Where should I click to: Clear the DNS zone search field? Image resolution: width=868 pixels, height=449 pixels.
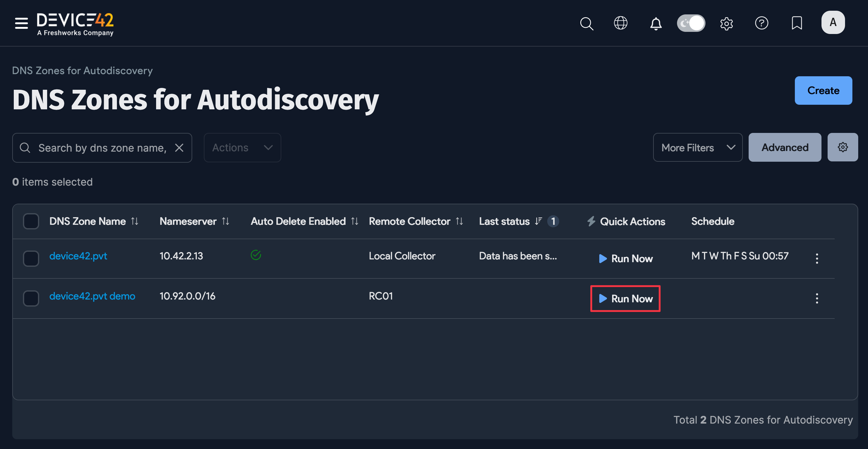tap(179, 147)
